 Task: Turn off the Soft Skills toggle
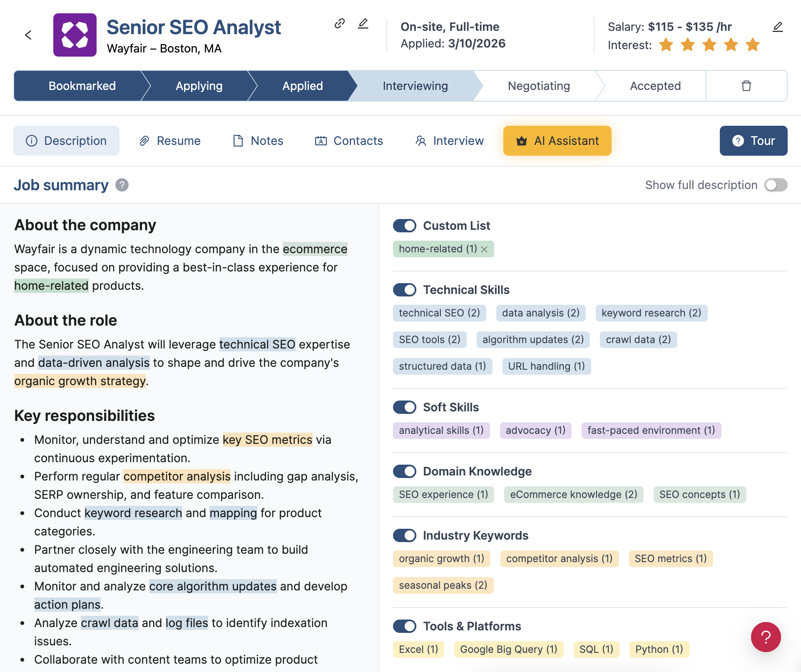click(404, 407)
